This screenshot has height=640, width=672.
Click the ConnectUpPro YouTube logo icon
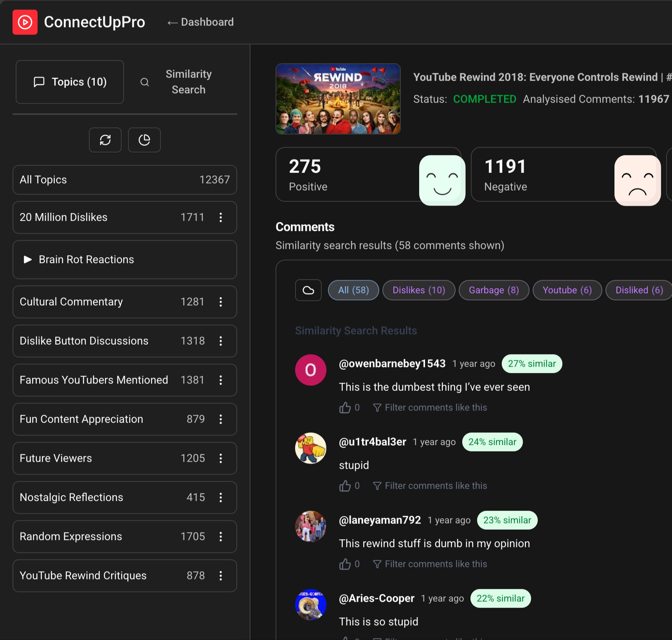click(25, 22)
